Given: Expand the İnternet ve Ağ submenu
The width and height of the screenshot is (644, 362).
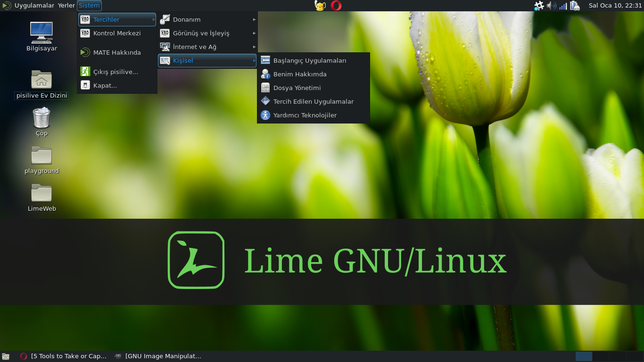Looking at the screenshot, I should click(207, 47).
